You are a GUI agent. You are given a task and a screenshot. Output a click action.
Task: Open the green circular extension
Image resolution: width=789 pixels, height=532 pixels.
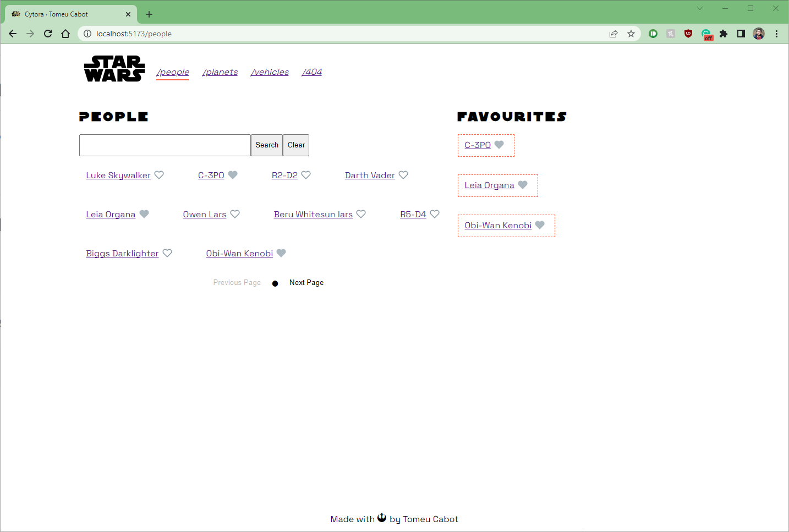653,34
